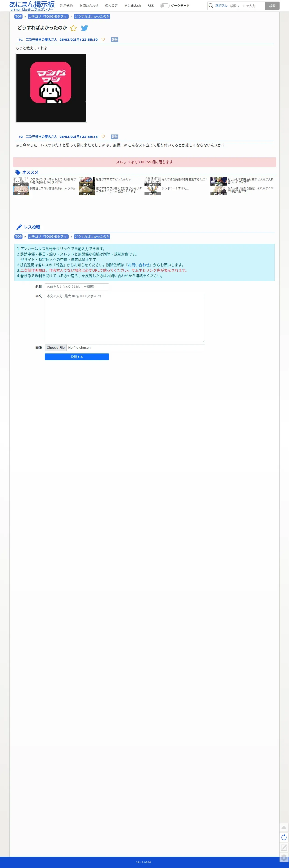This screenshot has height=868, width=289.
Task: Click the >>1 anchor number of the first post
Action: coord(20,40)
